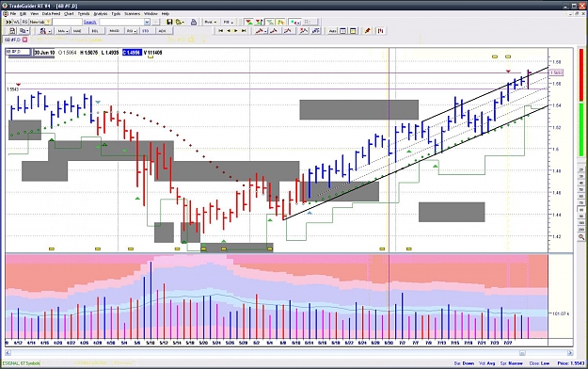The width and height of the screenshot is (588, 369).
Task: Open the Tools menu
Action: 116,13
